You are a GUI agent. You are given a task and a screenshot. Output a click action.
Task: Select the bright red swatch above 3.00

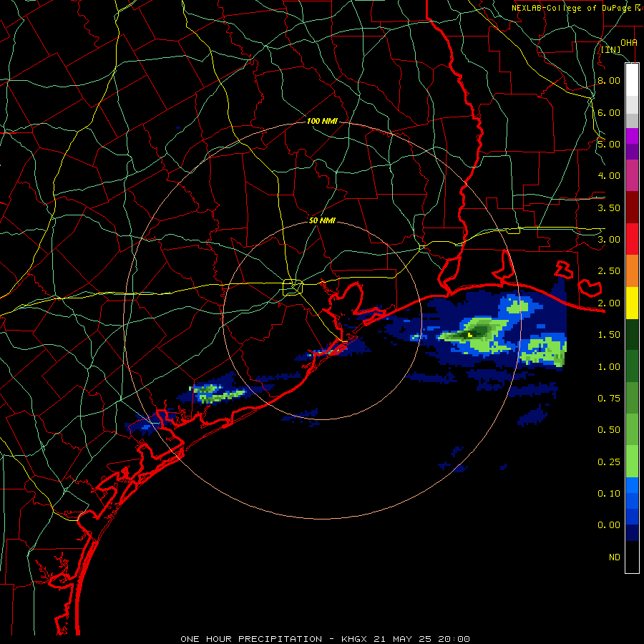click(x=632, y=239)
